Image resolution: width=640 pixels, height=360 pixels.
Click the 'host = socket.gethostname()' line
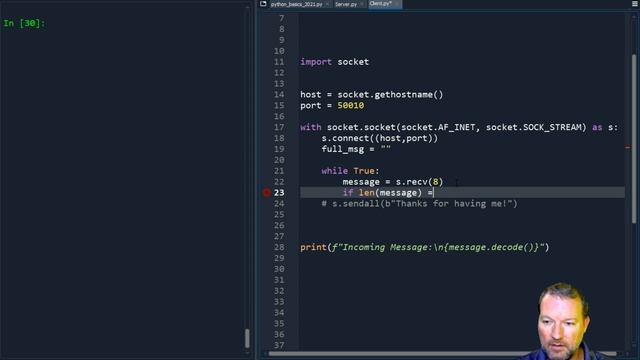(371, 95)
